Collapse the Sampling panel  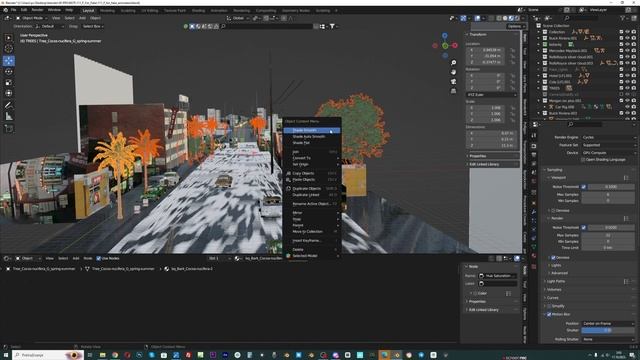pos(554,169)
